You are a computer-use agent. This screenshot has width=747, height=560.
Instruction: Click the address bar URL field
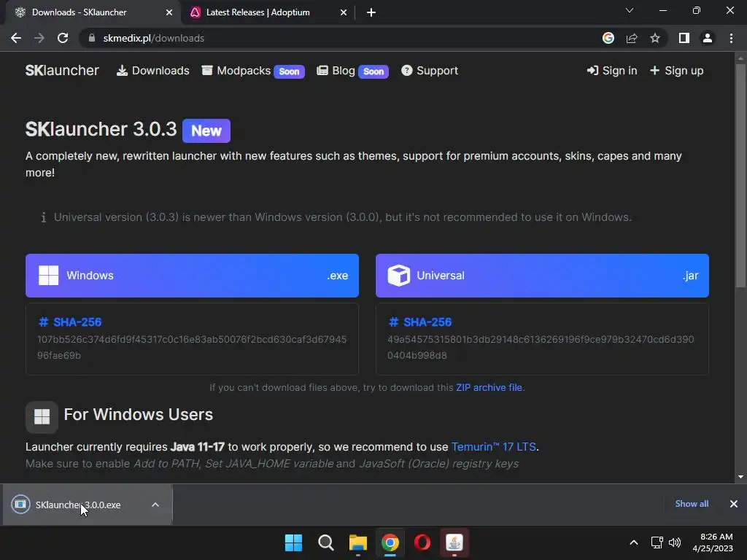343,38
